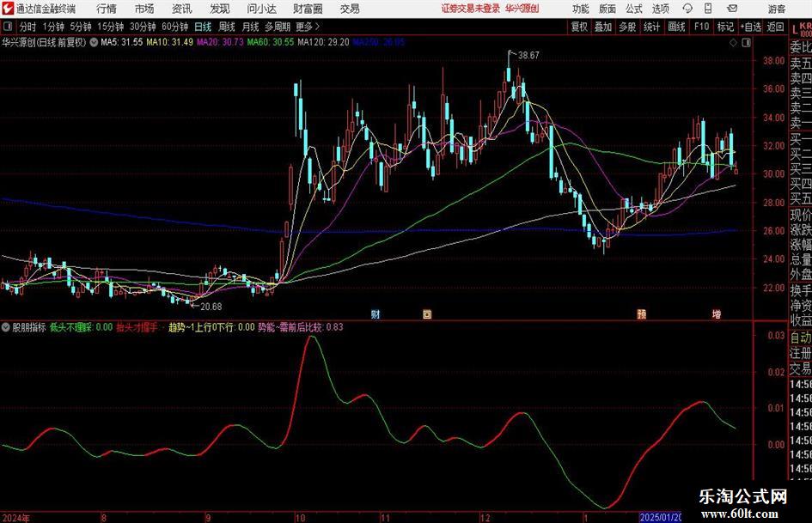Open the mail message icon

tap(732, 9)
